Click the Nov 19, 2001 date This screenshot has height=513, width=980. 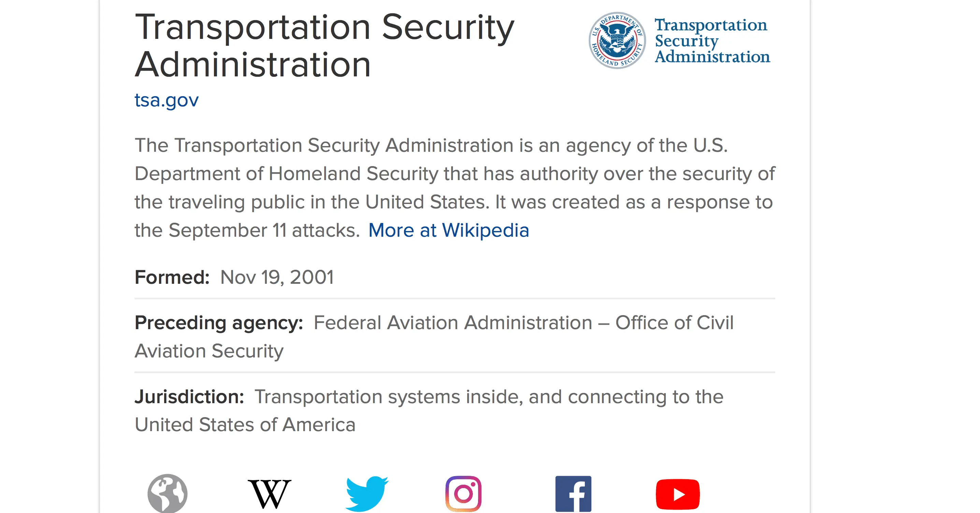pyautogui.click(x=277, y=277)
